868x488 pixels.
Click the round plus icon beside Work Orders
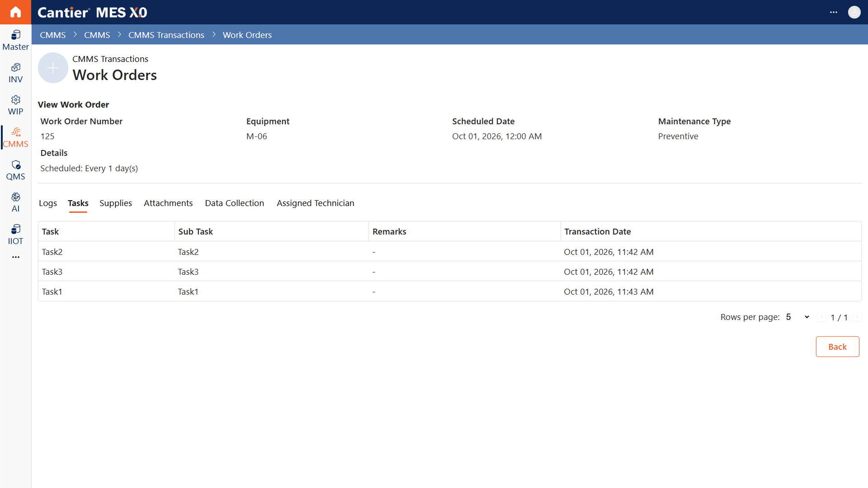(53, 68)
